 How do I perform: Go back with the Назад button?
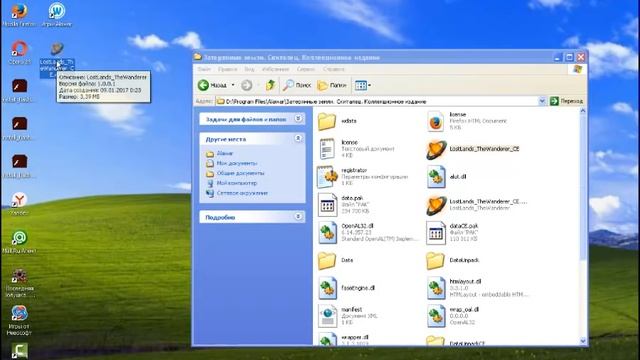(x=212, y=85)
